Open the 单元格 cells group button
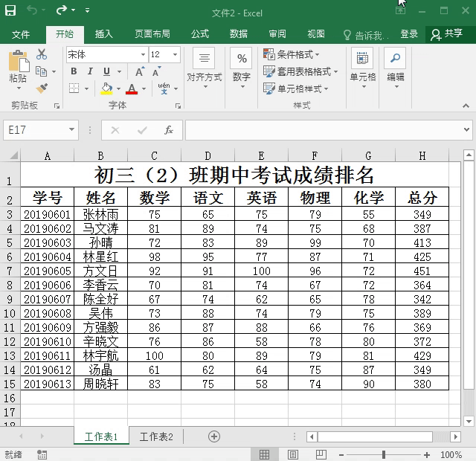 pyautogui.click(x=362, y=68)
